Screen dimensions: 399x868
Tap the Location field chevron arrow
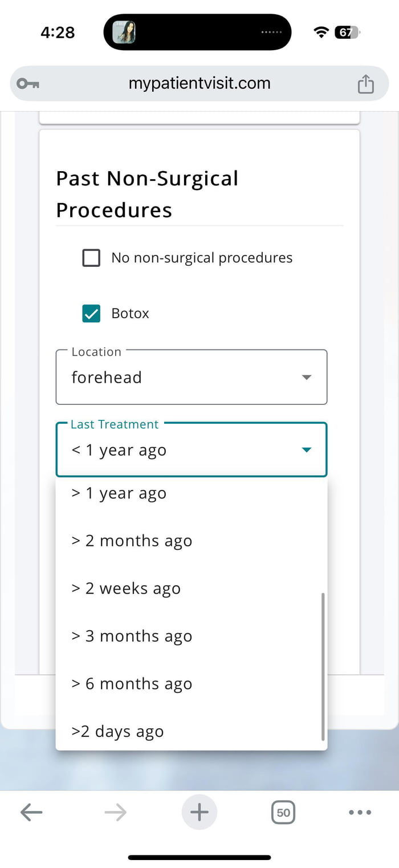pos(306,377)
